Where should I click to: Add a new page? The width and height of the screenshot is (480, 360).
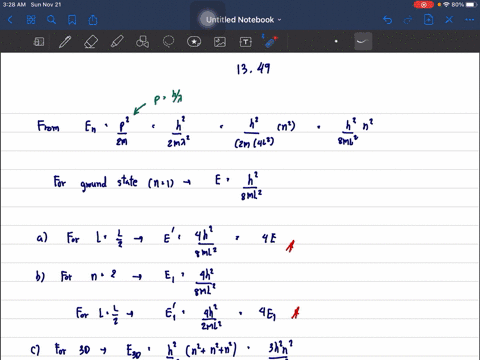point(428,20)
